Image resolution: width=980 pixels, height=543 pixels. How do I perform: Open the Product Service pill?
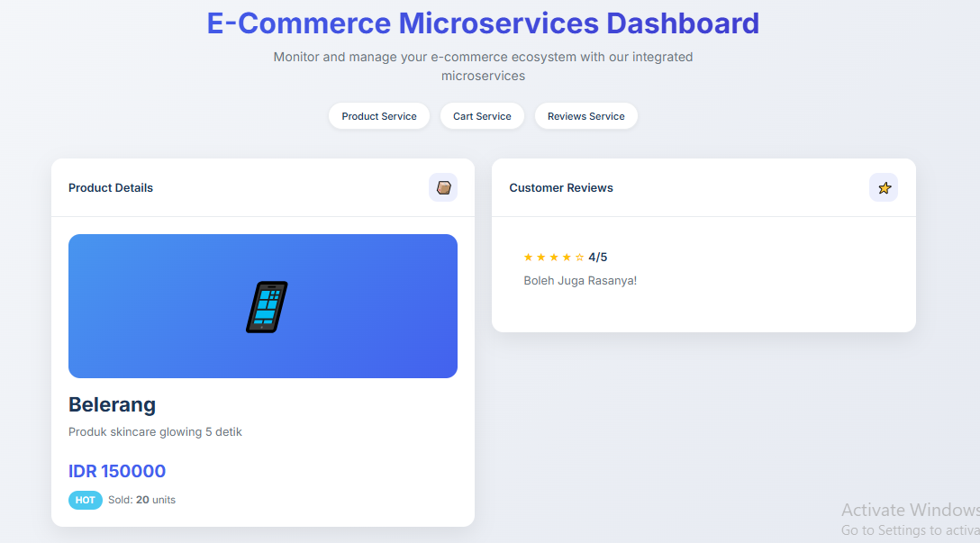[x=379, y=116]
